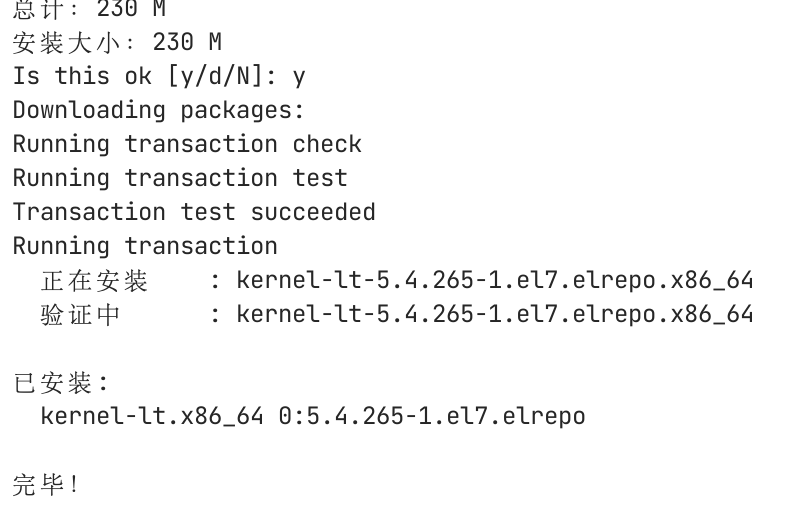Click the 'Running transaction check' line
This screenshot has width=808, height=506.
coord(187,144)
